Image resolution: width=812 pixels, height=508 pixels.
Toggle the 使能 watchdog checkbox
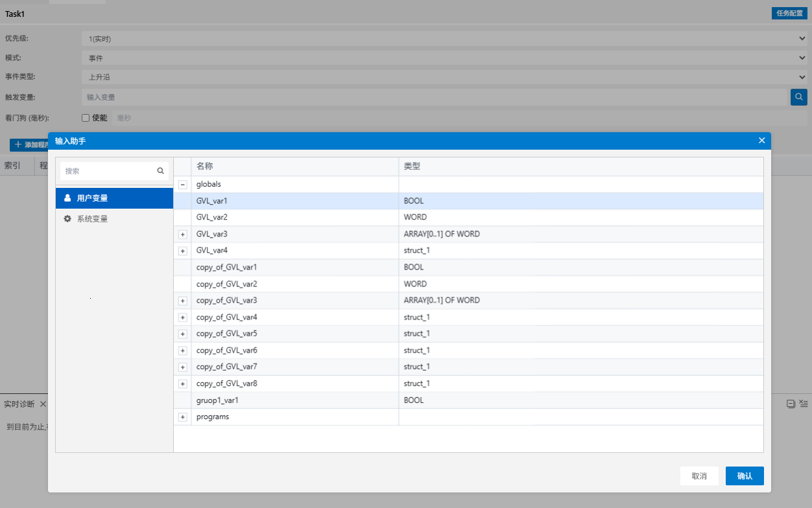point(86,118)
